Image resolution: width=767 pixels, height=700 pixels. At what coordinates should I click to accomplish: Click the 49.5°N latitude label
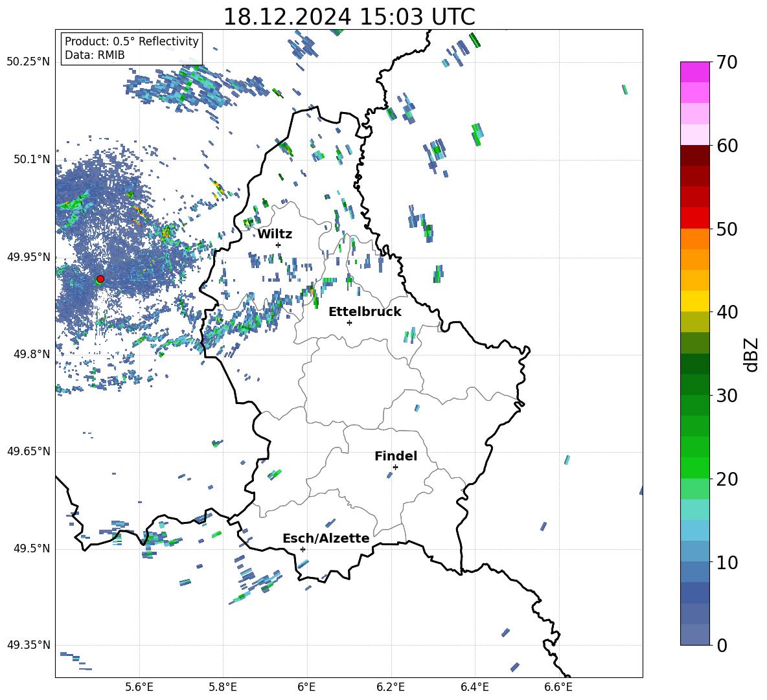tap(32, 548)
